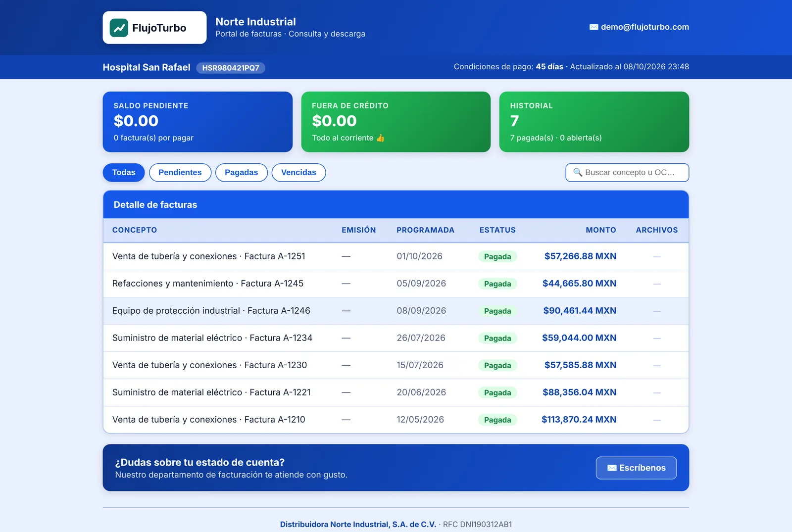
Task: Click scheduled date 12/05/2026
Action: pos(420,420)
